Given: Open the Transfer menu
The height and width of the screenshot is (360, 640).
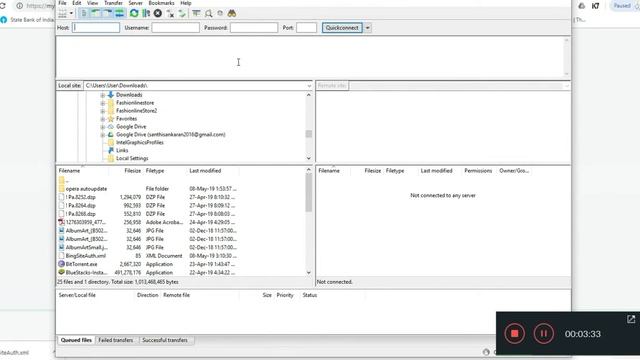Looking at the screenshot, I should (113, 3).
